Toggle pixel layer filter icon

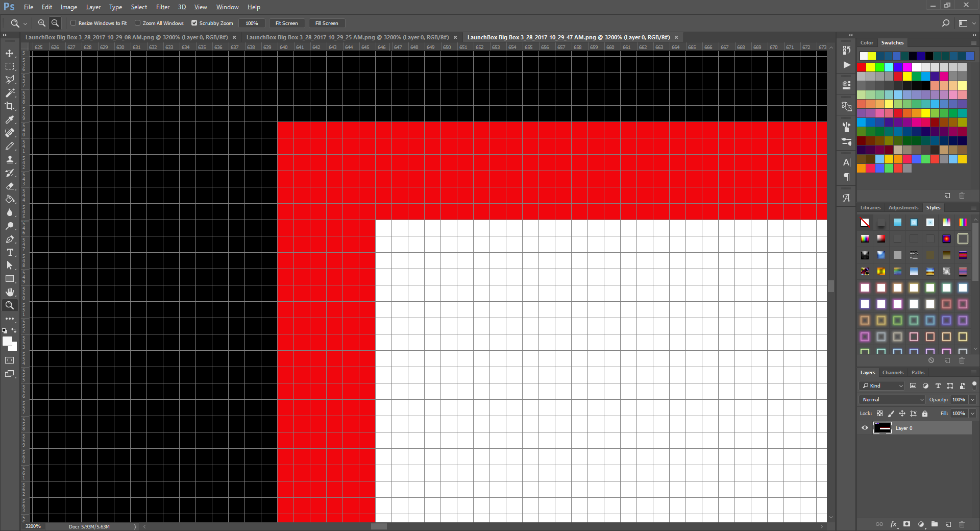(913, 385)
